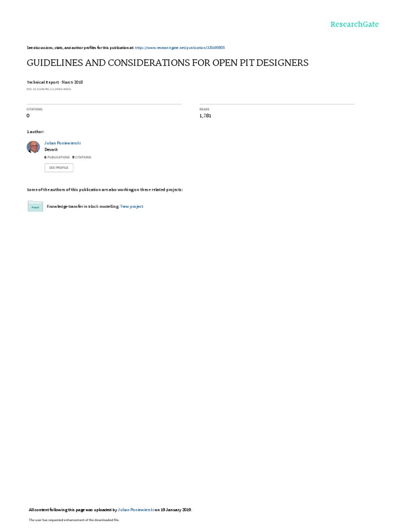Click the Guidelines and Considerations title heading
Screen dimensions: 399x532
pos(168,63)
